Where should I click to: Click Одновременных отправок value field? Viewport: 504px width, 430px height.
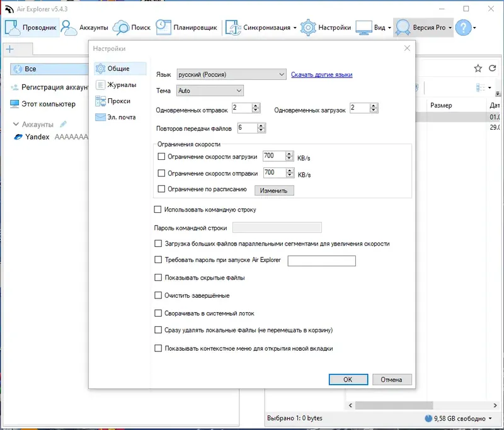pyautogui.click(x=242, y=108)
